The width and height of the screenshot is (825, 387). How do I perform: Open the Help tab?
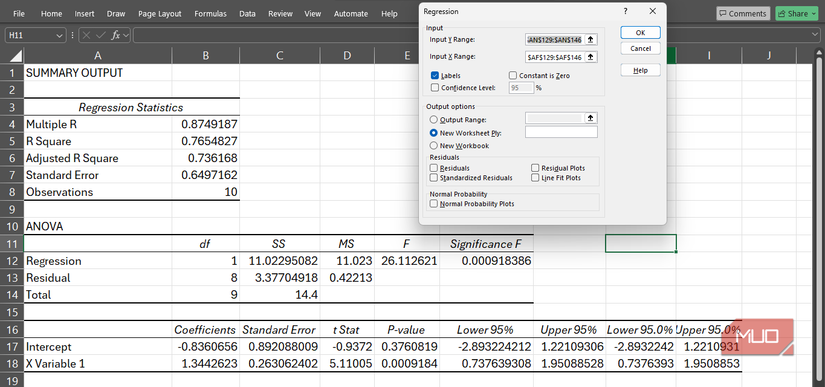pos(389,14)
